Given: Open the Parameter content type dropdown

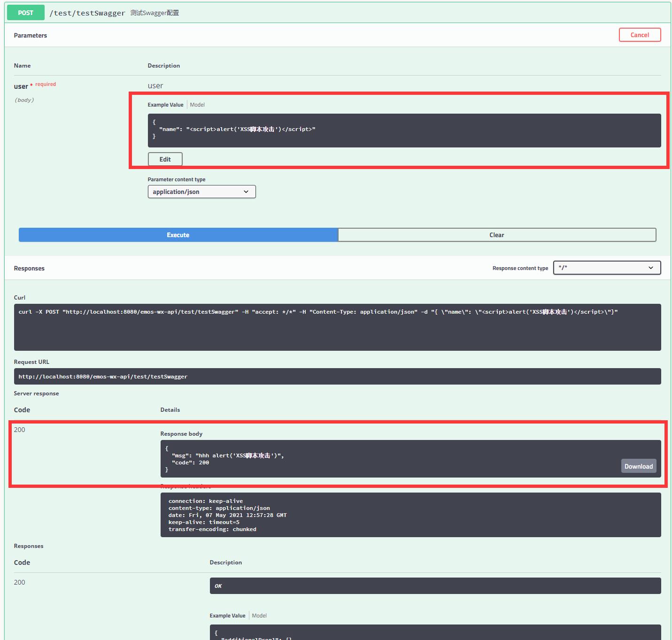Looking at the screenshot, I should (201, 192).
